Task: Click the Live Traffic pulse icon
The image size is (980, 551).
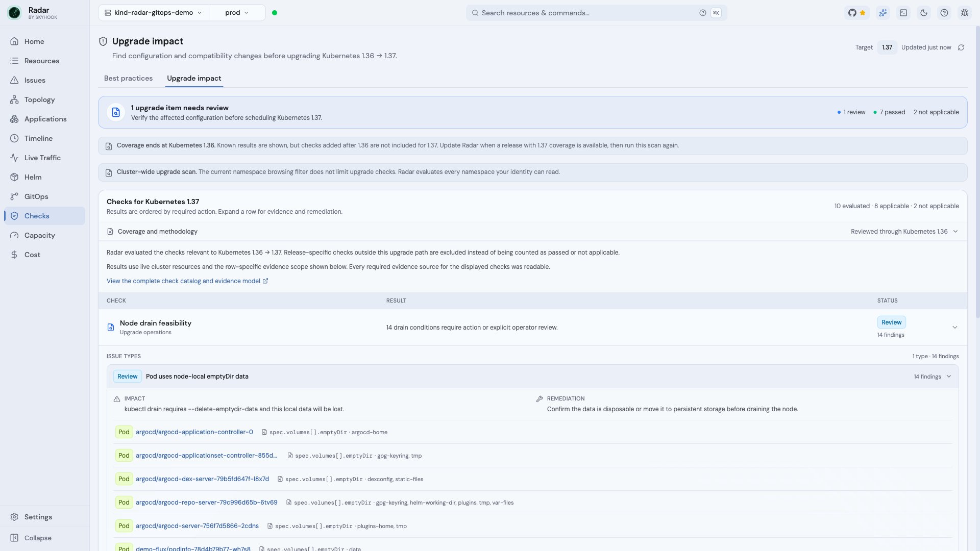Action: pyautogui.click(x=14, y=158)
